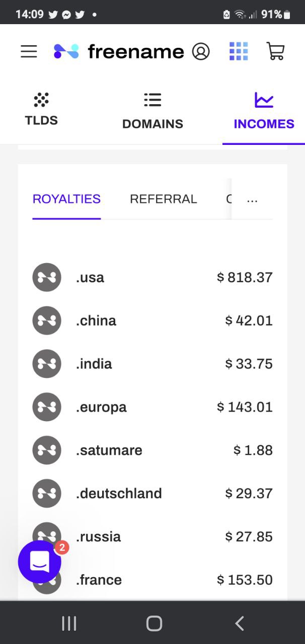Open the .deutschland royalty entry

(x=152, y=494)
